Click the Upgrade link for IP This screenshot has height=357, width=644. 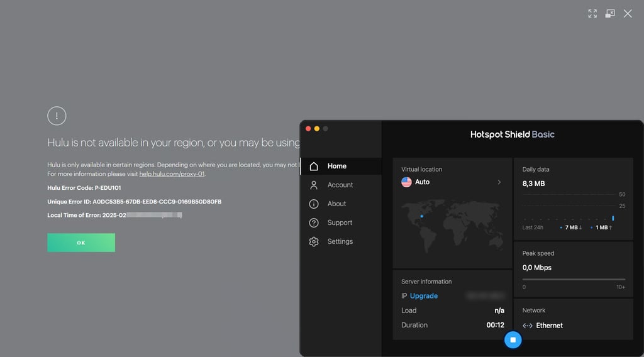(423, 296)
